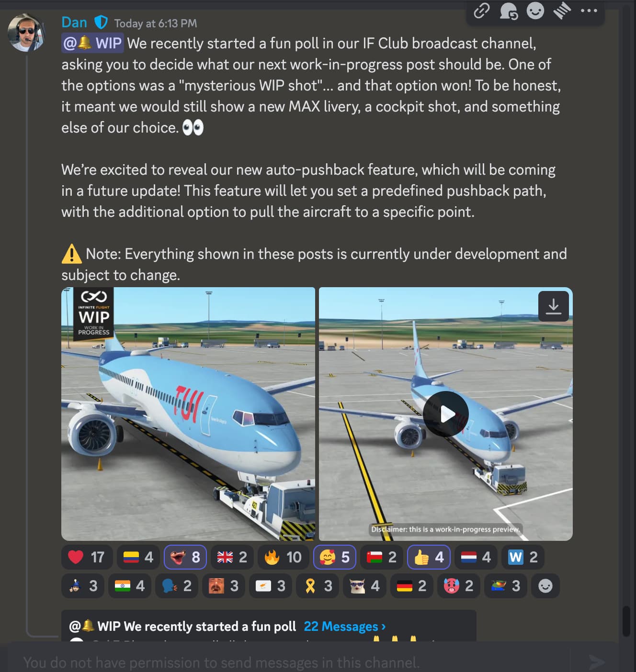Click the @WIP role mention

(x=93, y=43)
